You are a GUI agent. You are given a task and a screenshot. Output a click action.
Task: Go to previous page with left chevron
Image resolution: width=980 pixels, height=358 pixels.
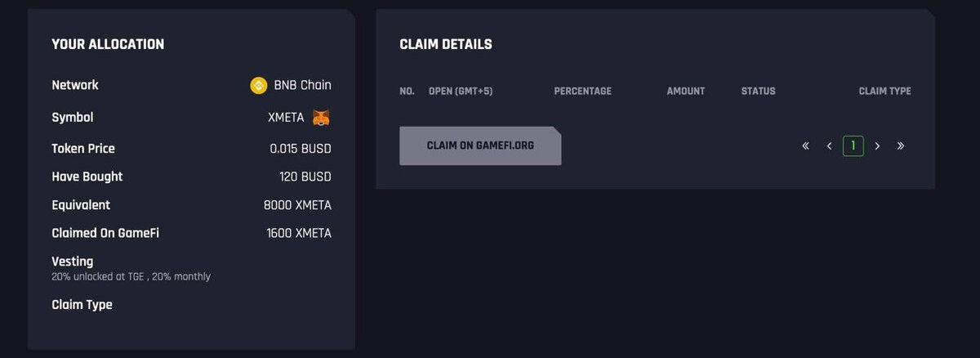click(x=830, y=146)
